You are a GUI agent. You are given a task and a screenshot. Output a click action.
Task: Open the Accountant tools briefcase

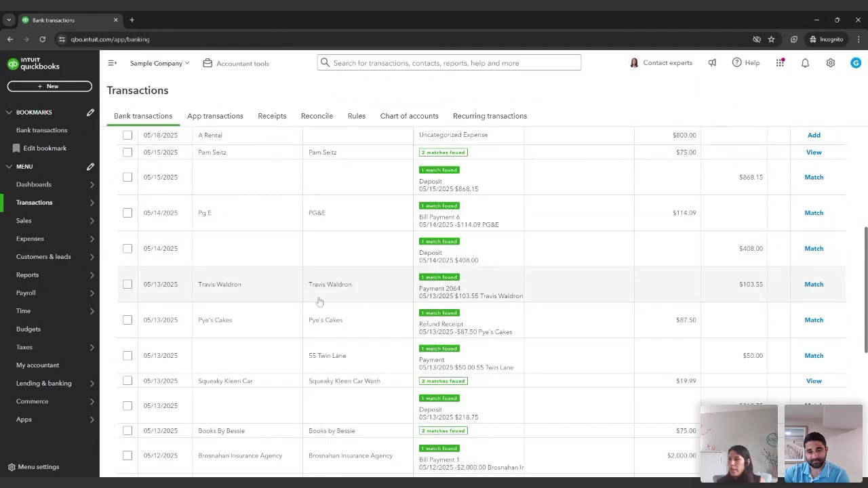click(x=208, y=63)
